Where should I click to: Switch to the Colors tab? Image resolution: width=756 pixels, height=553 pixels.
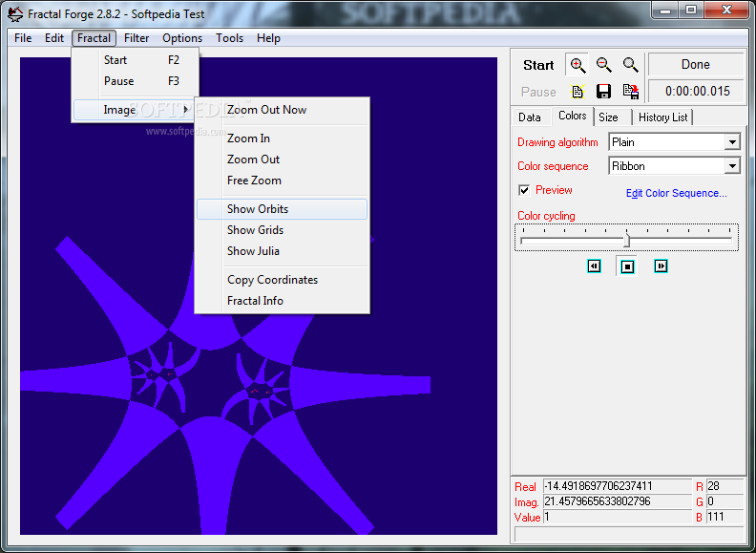pyautogui.click(x=573, y=116)
